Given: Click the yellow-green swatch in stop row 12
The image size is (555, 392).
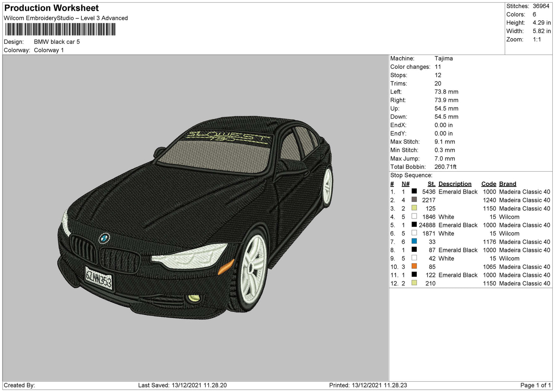Looking at the screenshot, I should tap(414, 283).
